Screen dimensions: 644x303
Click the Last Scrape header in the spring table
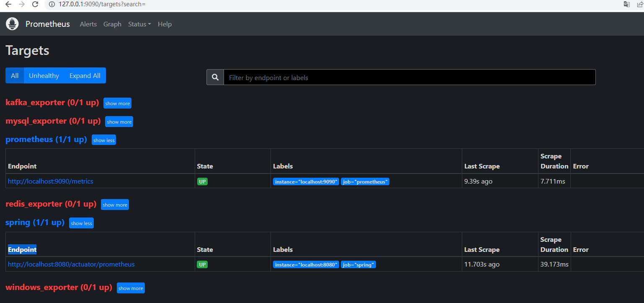[482, 249]
